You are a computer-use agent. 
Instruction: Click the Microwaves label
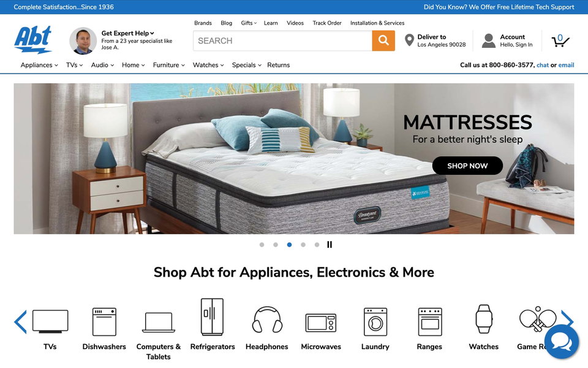[321, 347]
